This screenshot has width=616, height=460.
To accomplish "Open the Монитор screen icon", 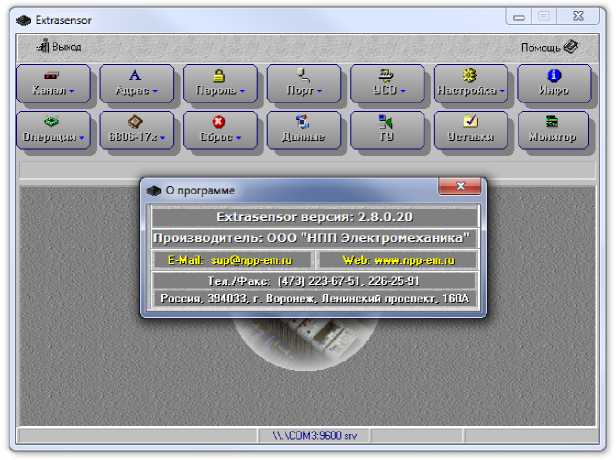I will (552, 121).
